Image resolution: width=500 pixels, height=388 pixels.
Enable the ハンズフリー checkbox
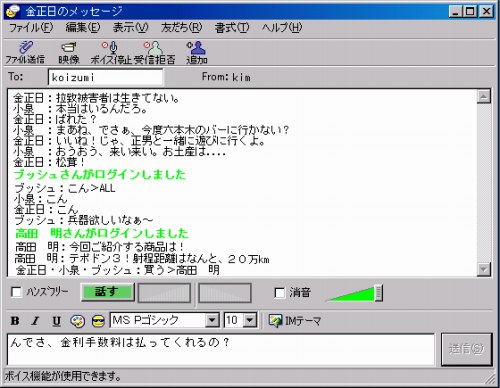pyautogui.click(x=16, y=292)
